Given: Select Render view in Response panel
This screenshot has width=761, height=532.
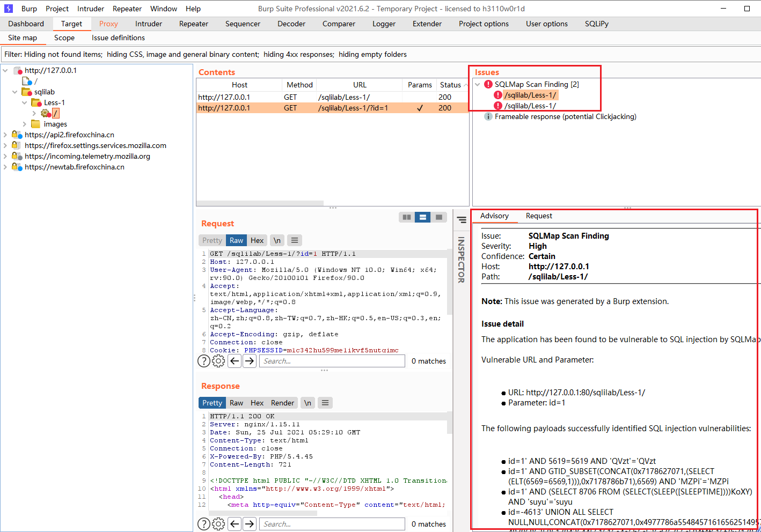Looking at the screenshot, I should 282,403.
